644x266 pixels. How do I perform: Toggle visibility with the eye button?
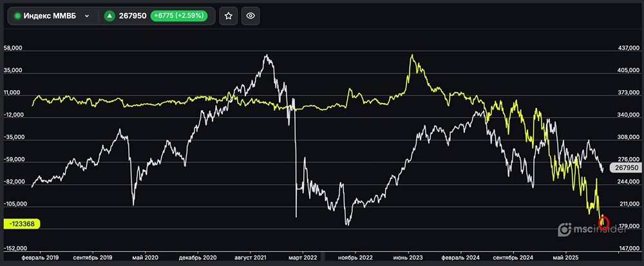[x=251, y=16]
